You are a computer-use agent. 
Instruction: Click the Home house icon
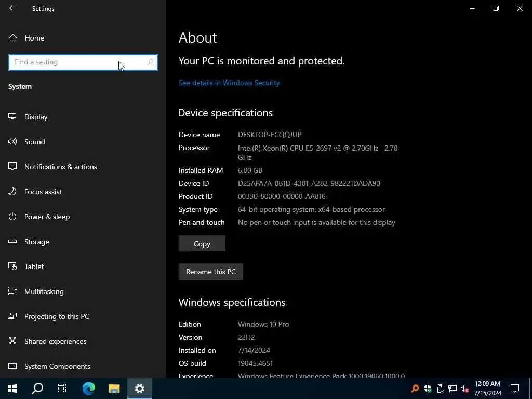[13, 38]
